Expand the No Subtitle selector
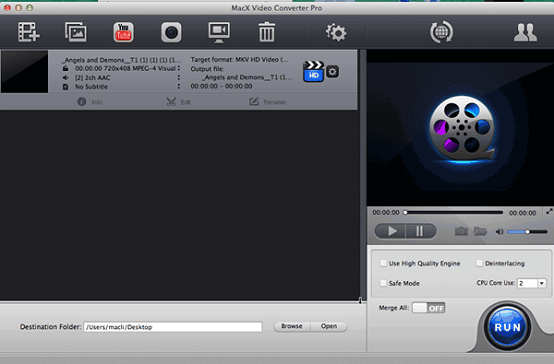Viewport: 554px width, 364px height. click(x=179, y=87)
